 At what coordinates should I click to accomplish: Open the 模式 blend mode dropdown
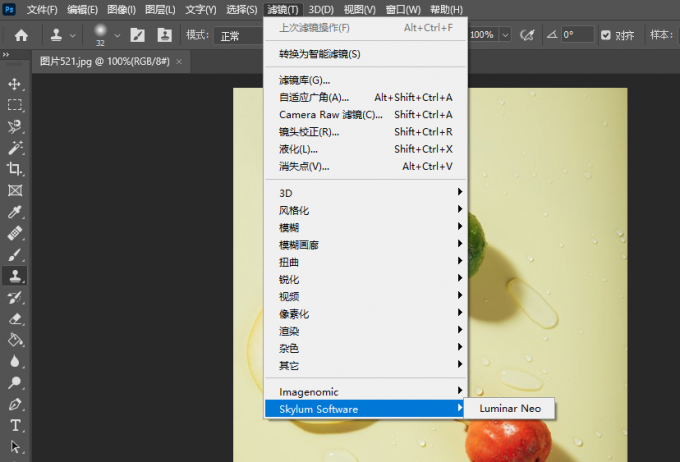(239, 36)
